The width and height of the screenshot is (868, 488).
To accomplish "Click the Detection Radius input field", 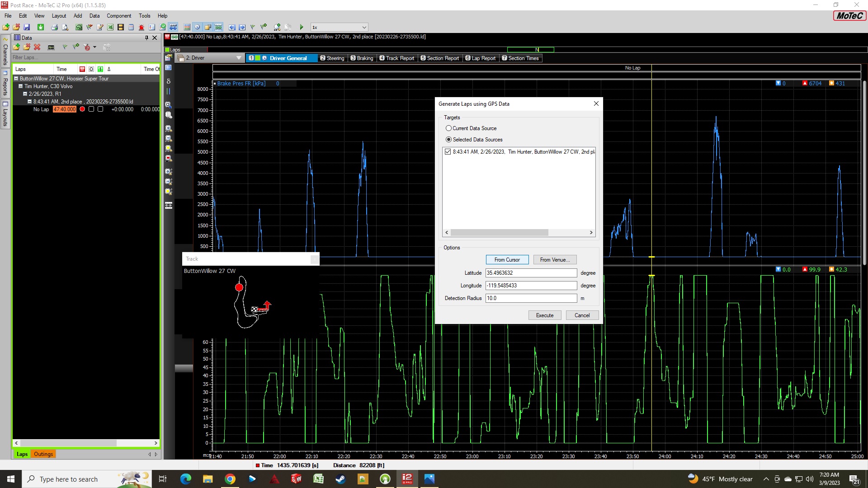I will pyautogui.click(x=531, y=298).
